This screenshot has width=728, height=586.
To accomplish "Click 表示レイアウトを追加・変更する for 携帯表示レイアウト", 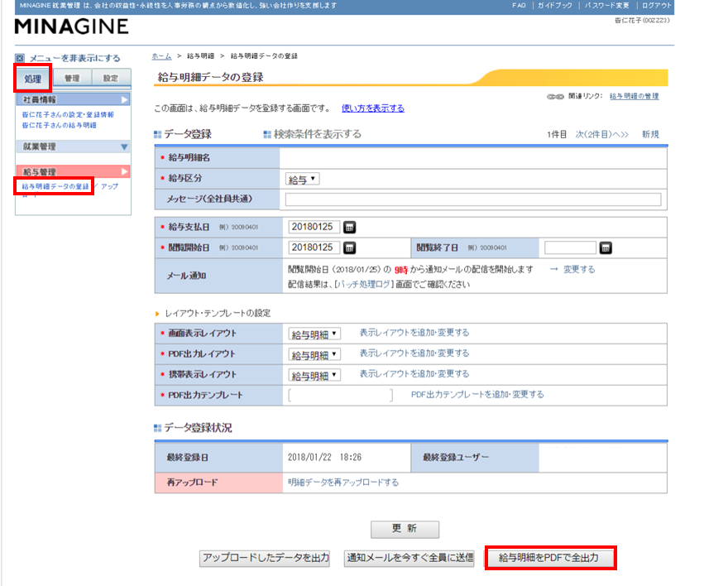I will point(414,374).
